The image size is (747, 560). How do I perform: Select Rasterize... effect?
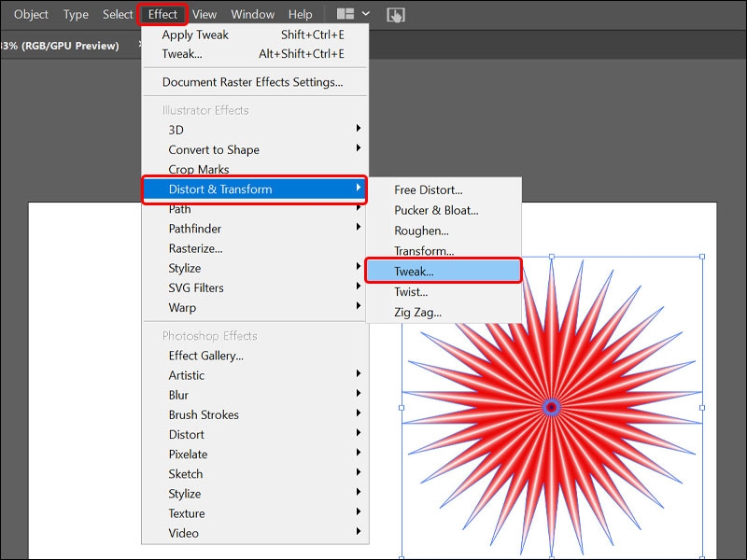click(x=255, y=248)
